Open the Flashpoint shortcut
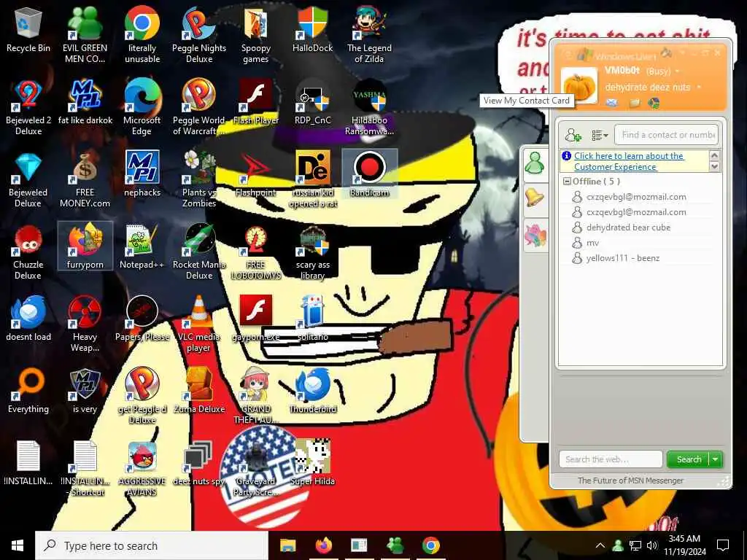747x560 pixels. (x=256, y=174)
